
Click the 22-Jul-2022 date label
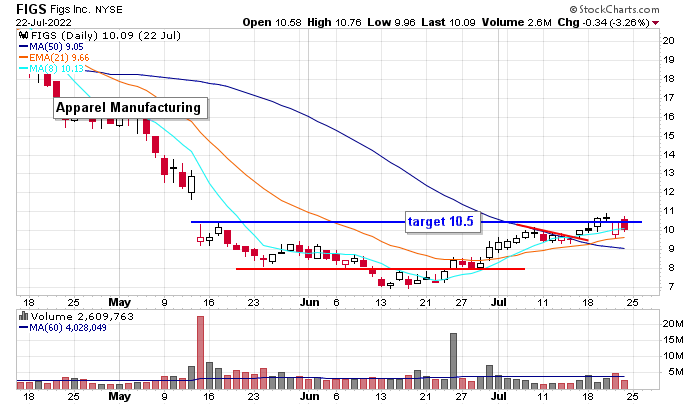coord(43,22)
